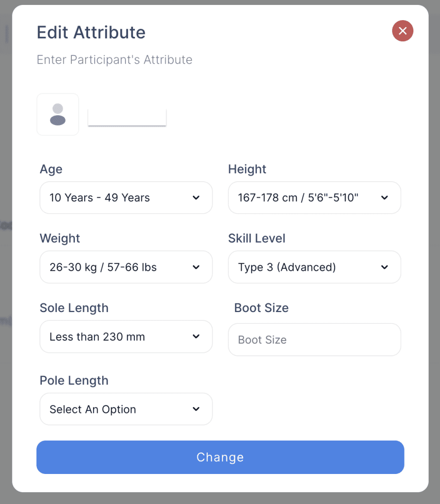Open dropdown showing 10 Years - 49 Years

118,198
